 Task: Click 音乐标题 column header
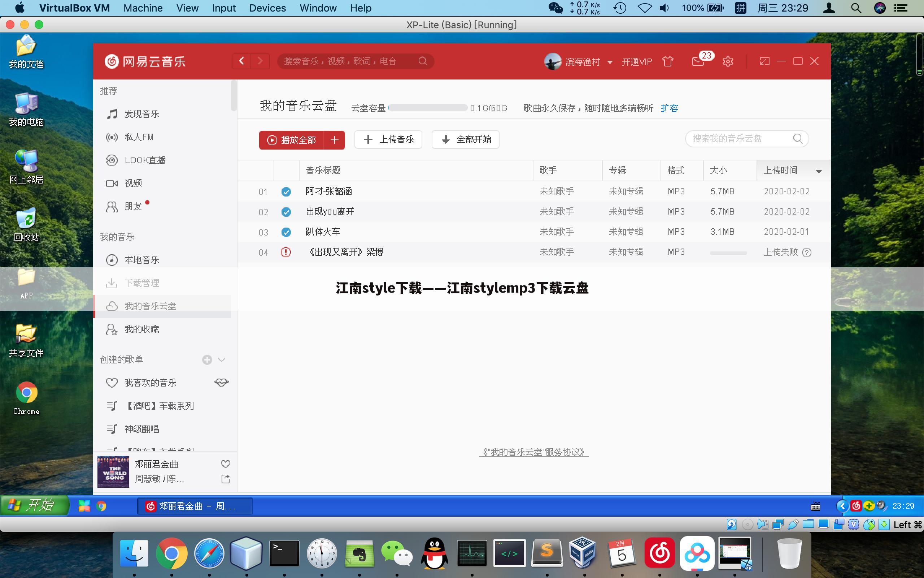(x=415, y=171)
